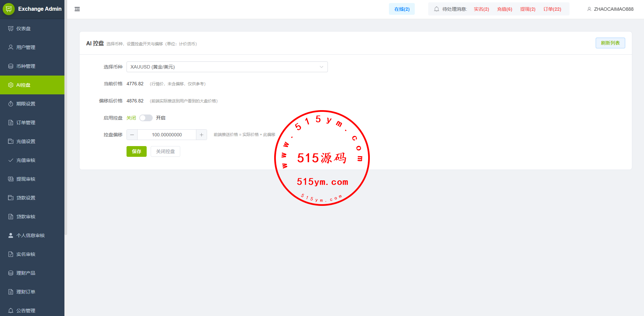Click the 刷新列表 button

click(610, 43)
